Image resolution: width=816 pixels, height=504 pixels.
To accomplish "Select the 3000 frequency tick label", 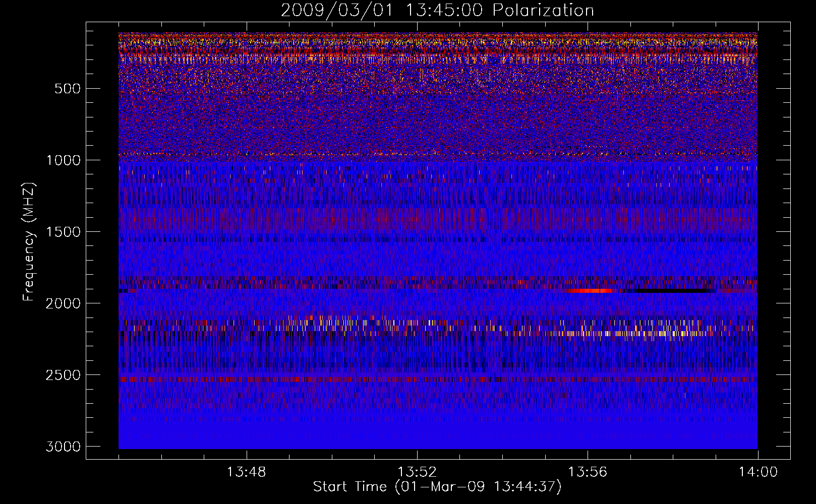I will (63, 447).
